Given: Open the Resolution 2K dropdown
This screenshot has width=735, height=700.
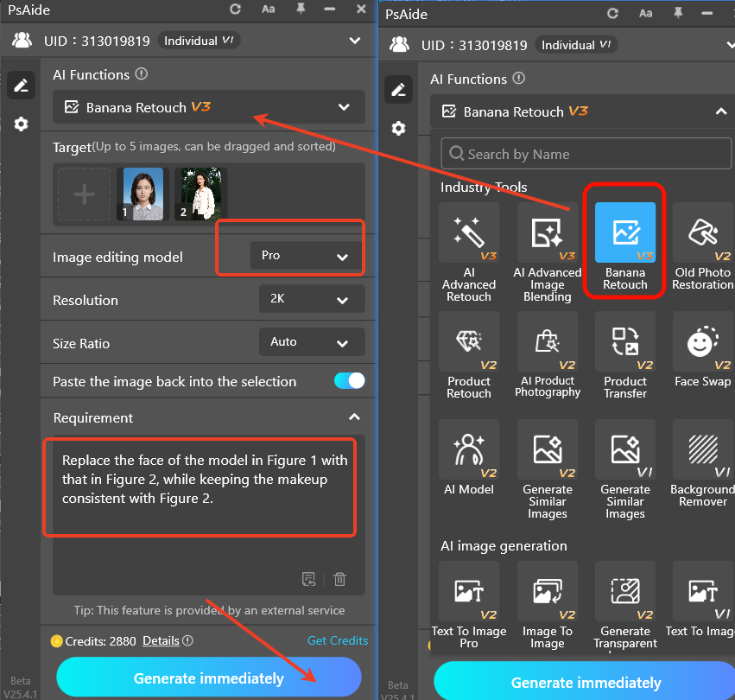Looking at the screenshot, I should (x=311, y=300).
